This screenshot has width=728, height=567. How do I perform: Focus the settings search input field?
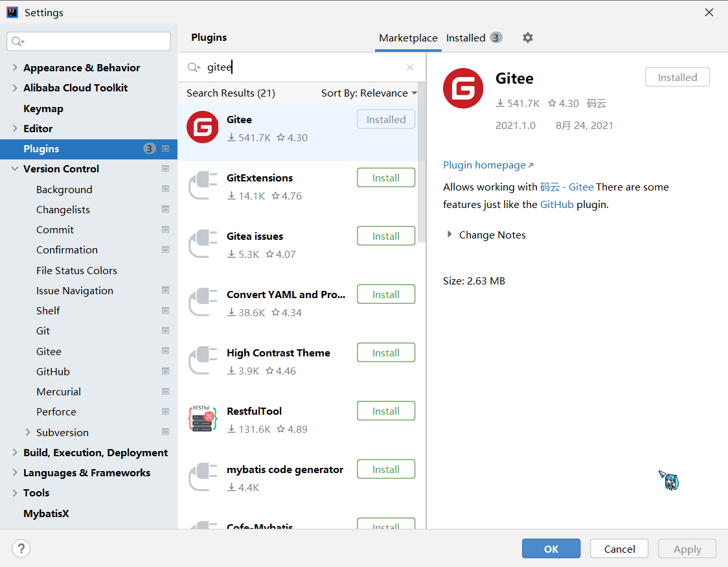tap(89, 41)
